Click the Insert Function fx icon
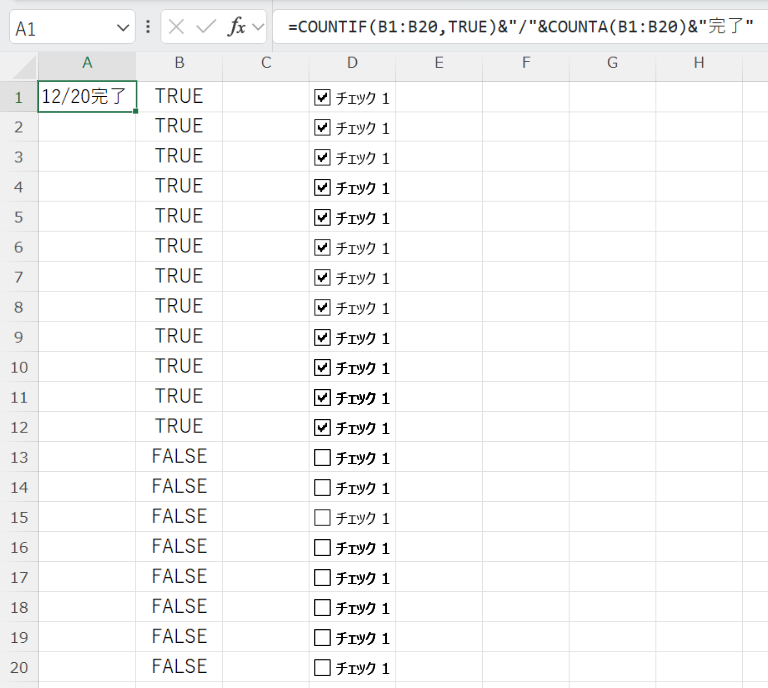This screenshot has width=768, height=688. (236, 27)
